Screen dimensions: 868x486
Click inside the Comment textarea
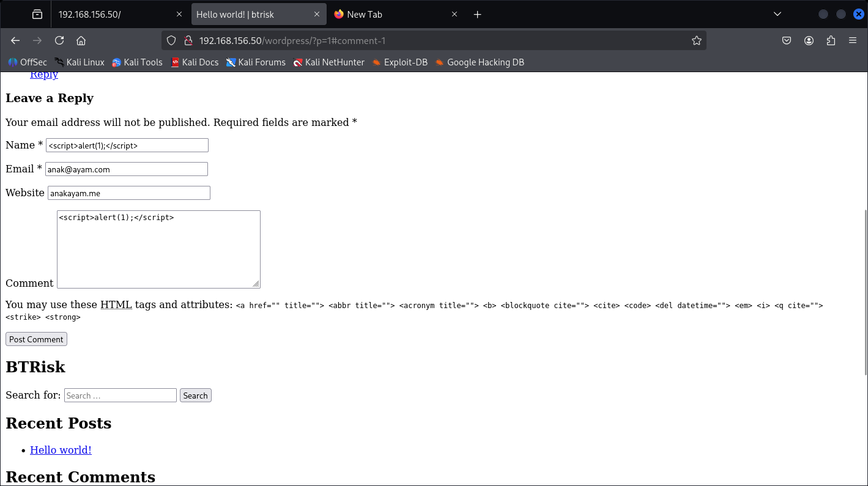click(158, 249)
